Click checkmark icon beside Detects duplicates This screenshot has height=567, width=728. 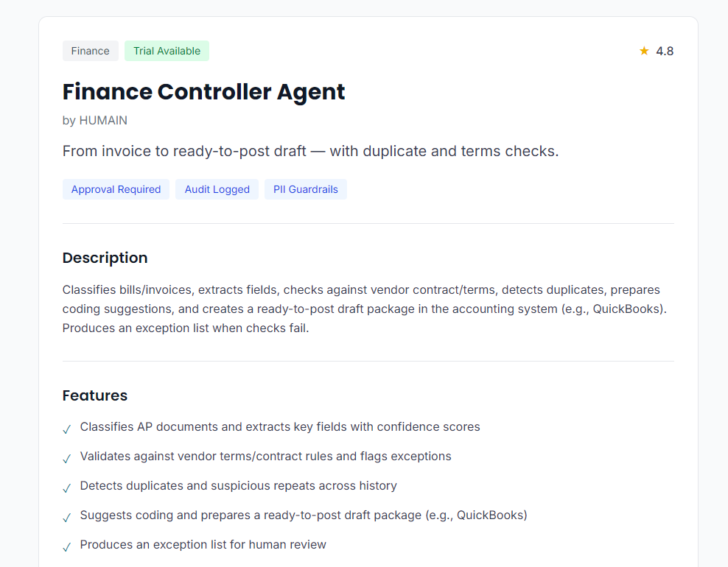click(67, 487)
